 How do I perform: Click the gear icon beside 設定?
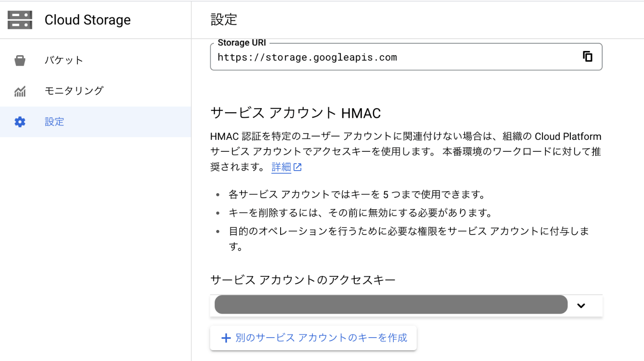20,122
